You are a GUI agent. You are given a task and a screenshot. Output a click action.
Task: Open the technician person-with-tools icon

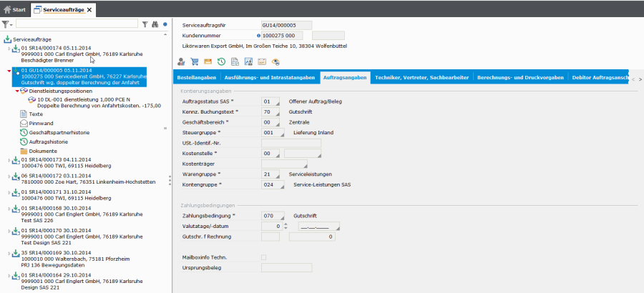[x=181, y=62]
